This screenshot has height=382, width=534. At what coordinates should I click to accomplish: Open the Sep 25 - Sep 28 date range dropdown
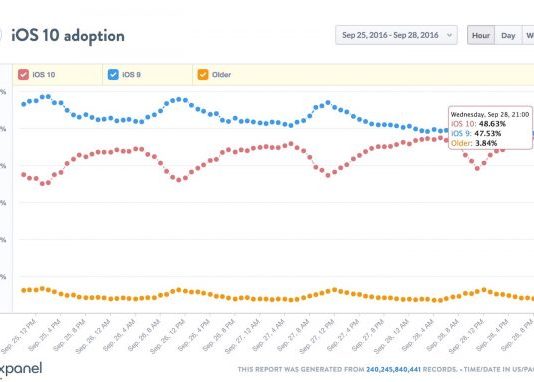point(396,35)
